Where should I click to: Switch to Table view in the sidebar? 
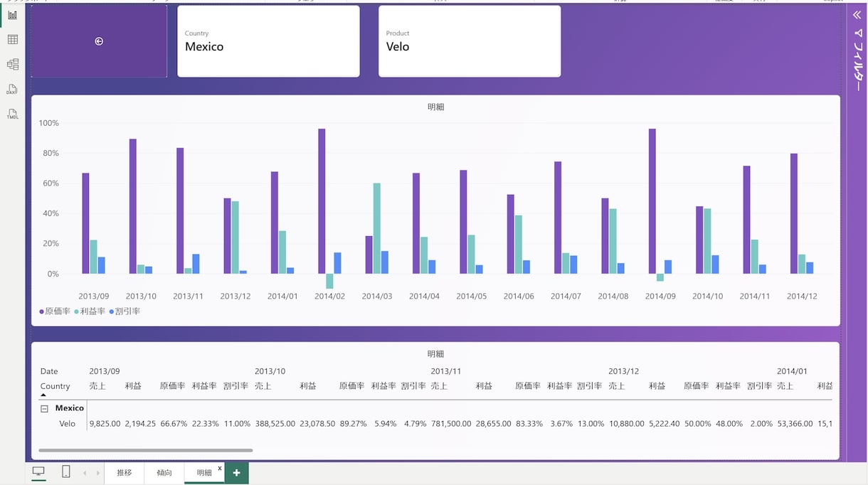(x=12, y=40)
